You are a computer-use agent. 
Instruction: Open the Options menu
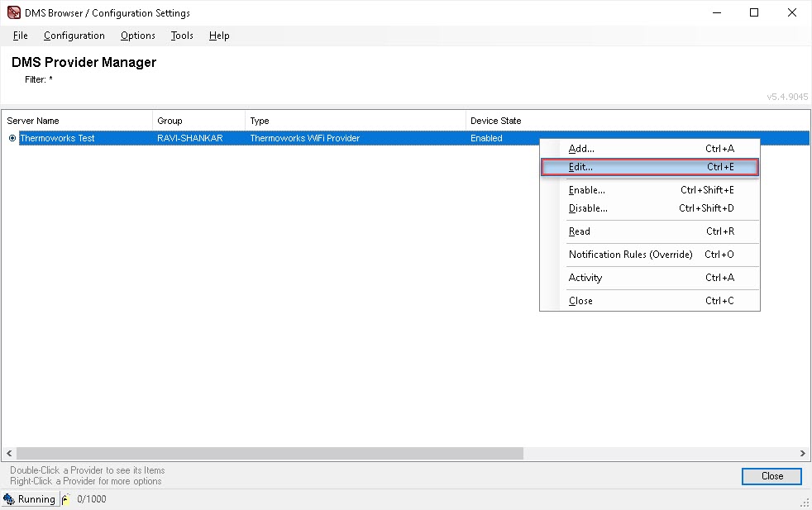click(137, 36)
